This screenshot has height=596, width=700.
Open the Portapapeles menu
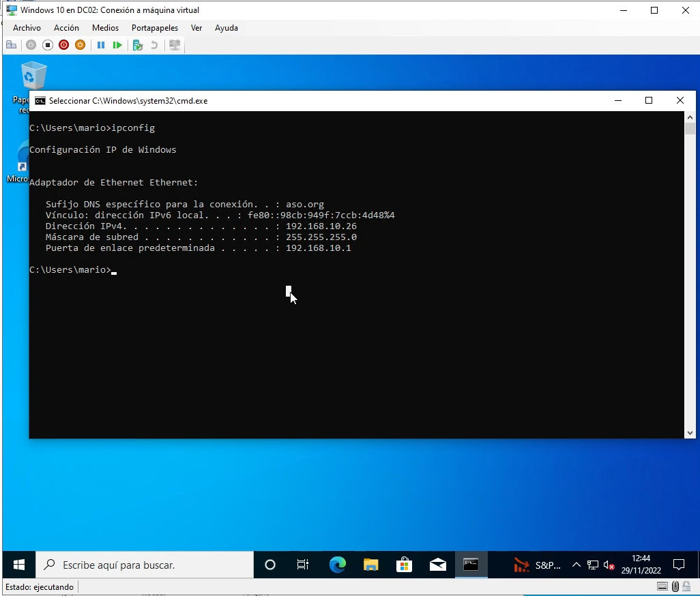154,28
